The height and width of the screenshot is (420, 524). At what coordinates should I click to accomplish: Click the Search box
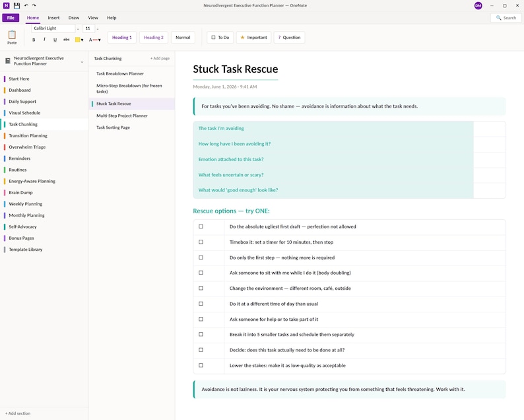pyautogui.click(x=506, y=18)
